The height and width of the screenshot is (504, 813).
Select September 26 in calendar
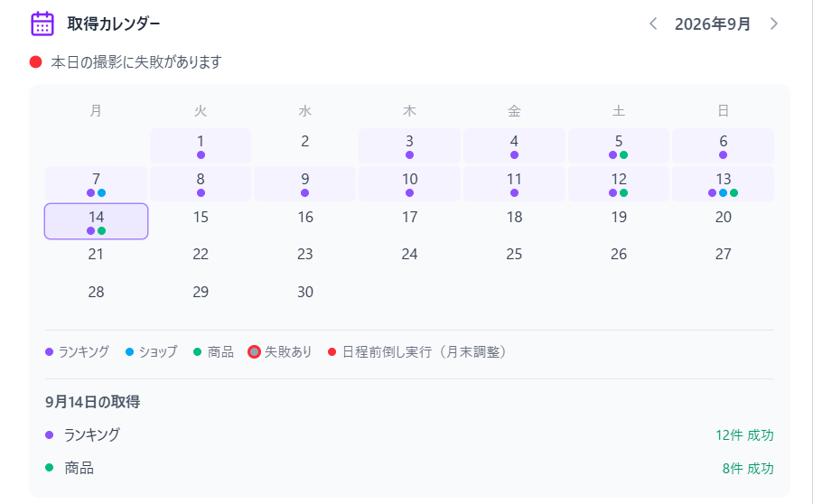(x=619, y=258)
